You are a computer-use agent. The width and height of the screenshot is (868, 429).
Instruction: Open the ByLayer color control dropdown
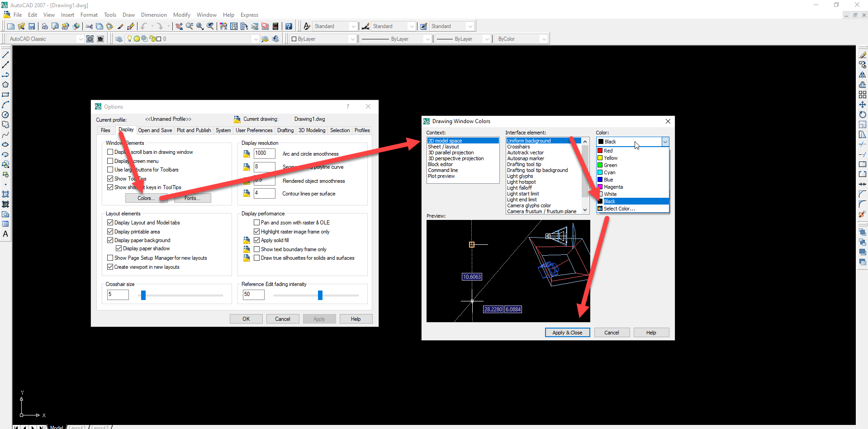coord(352,39)
